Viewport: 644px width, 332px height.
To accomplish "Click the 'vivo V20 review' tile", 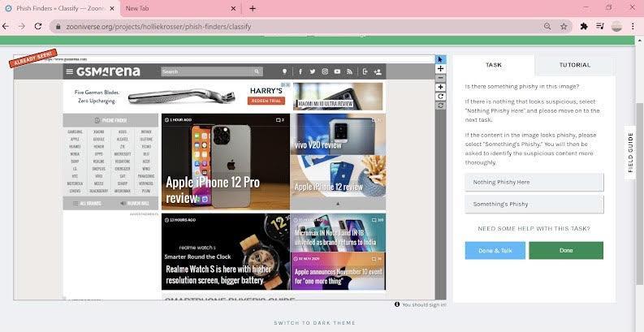I will [338, 134].
